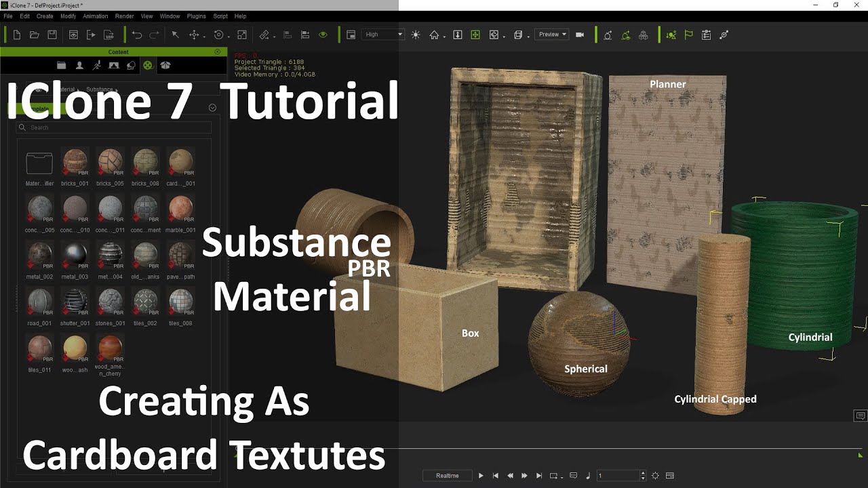Open the Create menu
Screen dimensions: 868x488
pyautogui.click(x=45, y=16)
